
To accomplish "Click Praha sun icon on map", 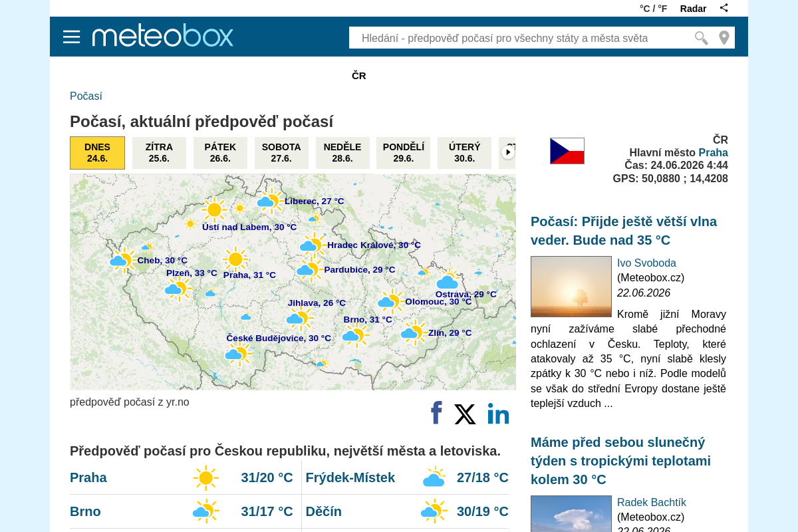I will pos(235,259).
